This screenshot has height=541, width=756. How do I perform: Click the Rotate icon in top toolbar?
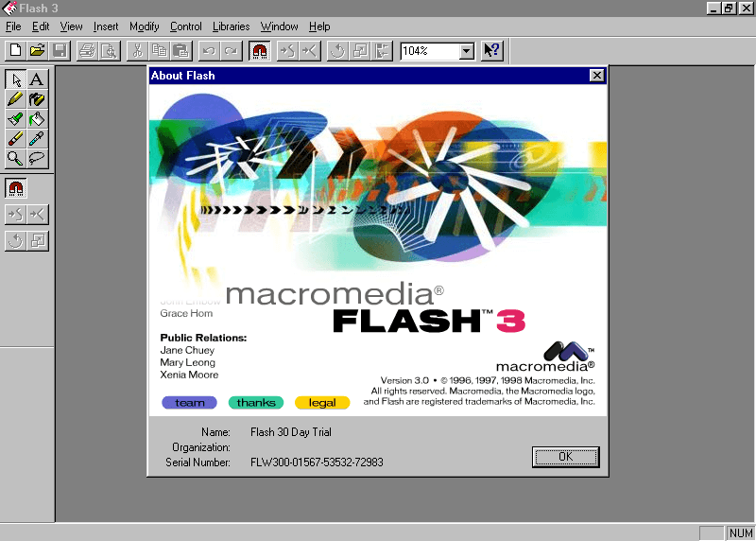tap(337, 51)
